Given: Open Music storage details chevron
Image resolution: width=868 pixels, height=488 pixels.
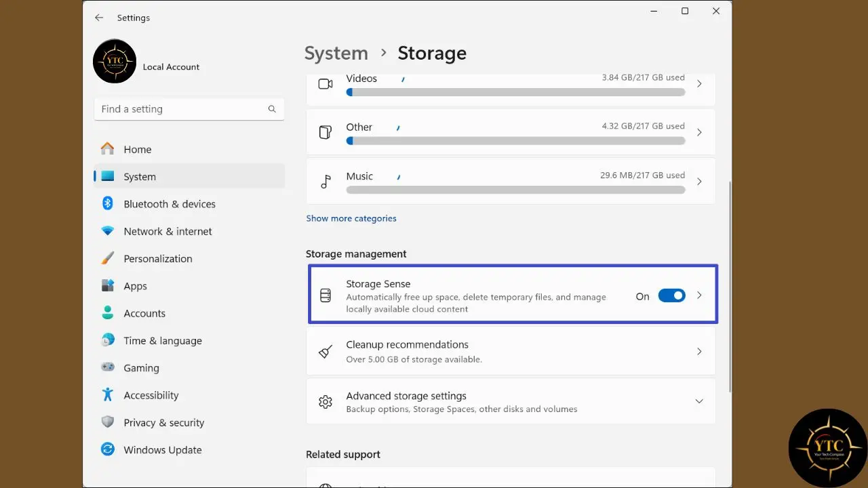Looking at the screenshot, I should click(x=699, y=182).
